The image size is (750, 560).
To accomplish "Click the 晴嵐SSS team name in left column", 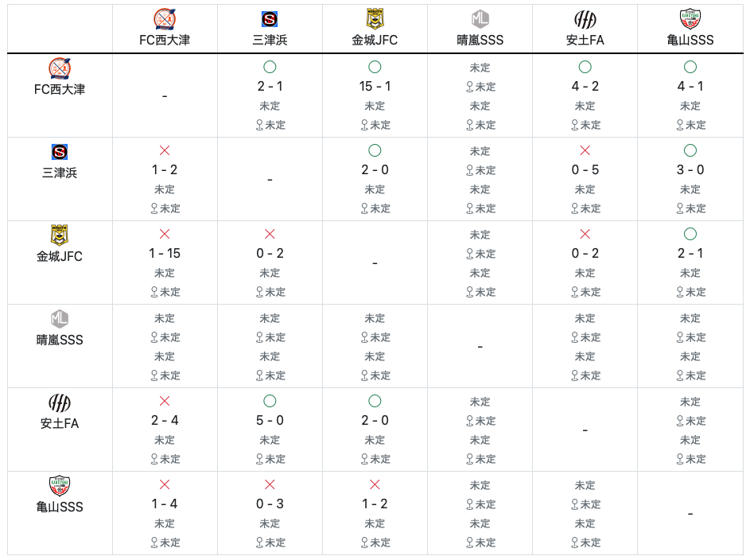I will pyautogui.click(x=60, y=340).
